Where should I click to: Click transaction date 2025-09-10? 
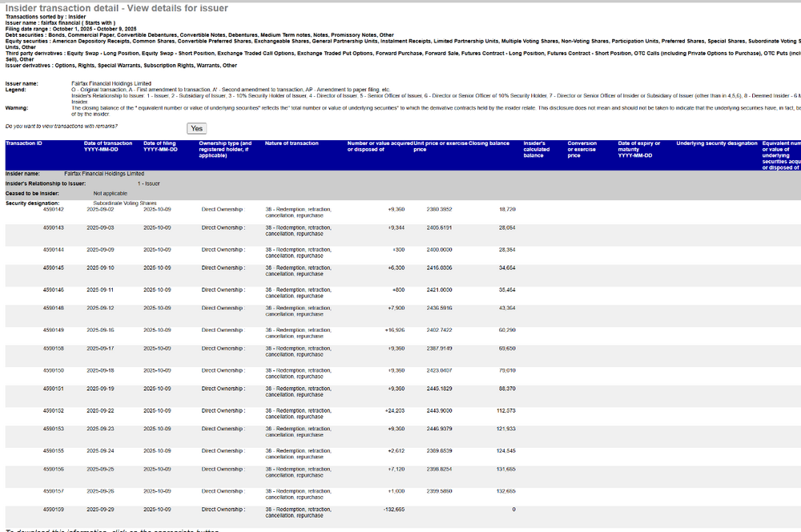click(x=100, y=268)
